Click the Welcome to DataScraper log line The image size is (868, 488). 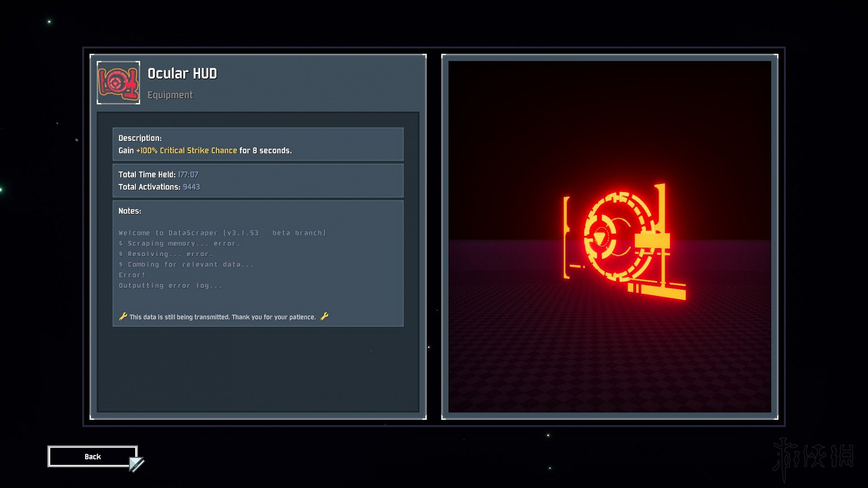(222, 233)
